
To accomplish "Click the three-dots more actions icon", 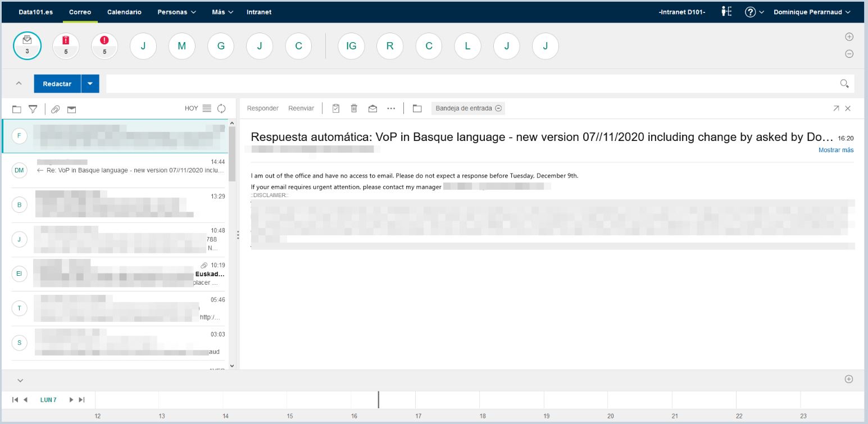I will (x=391, y=108).
